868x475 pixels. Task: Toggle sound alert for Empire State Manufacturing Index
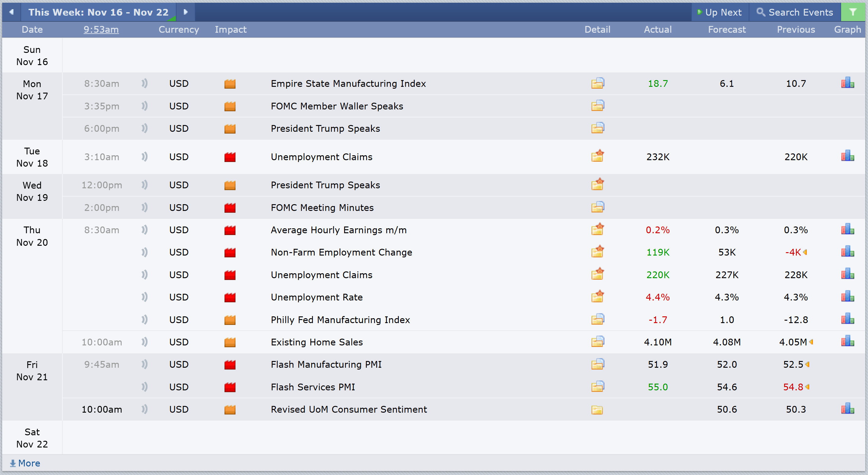[x=145, y=83]
